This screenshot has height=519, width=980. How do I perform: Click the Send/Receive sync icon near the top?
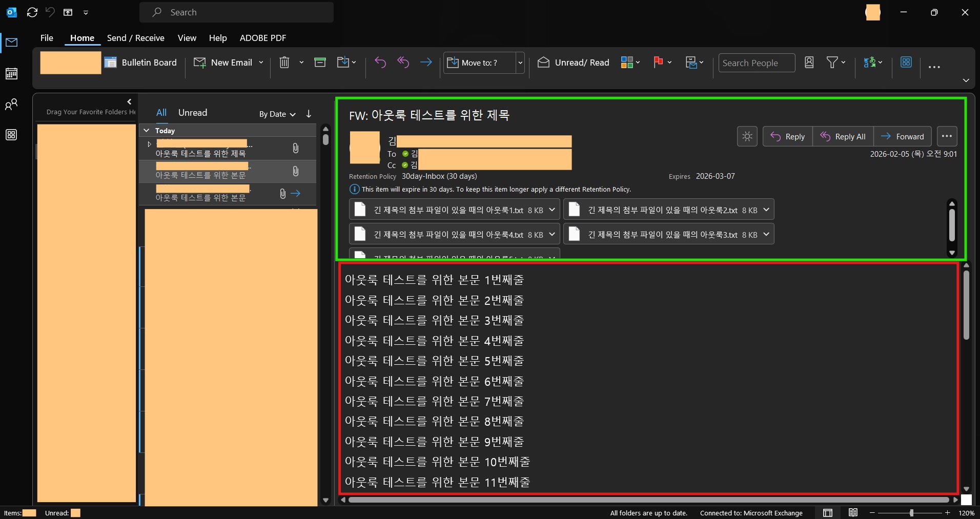[32, 12]
